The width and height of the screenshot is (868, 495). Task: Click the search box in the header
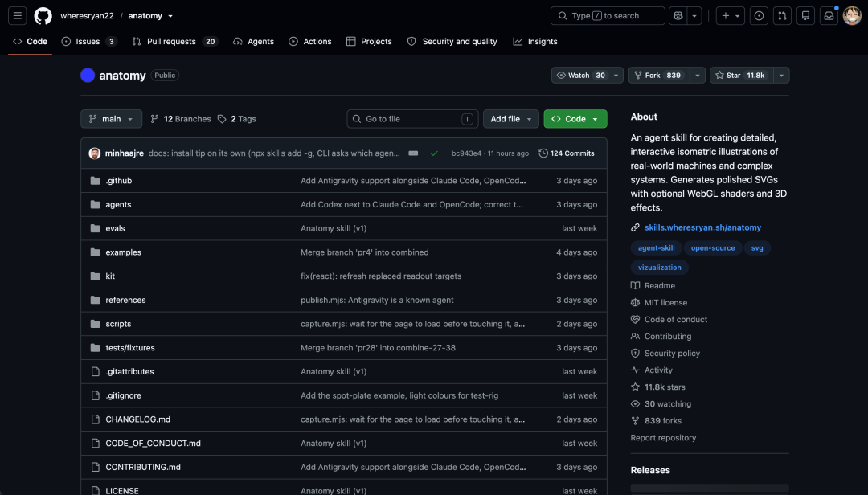coord(608,15)
